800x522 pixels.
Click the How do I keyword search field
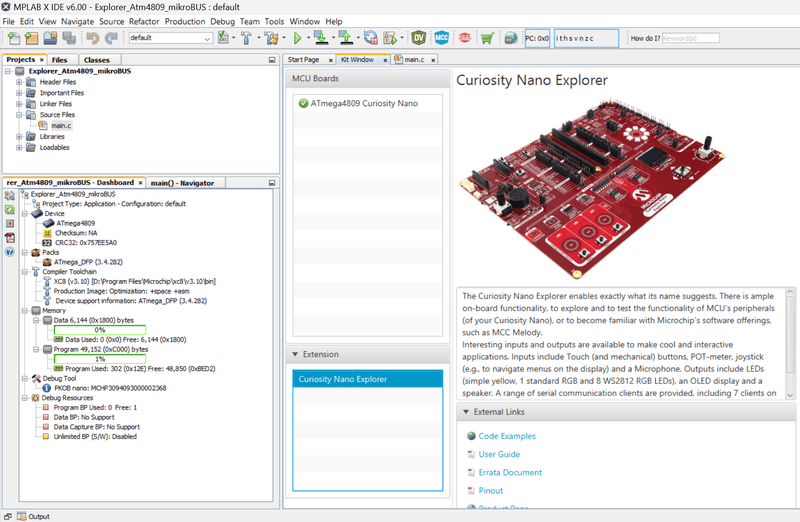pyautogui.click(x=691, y=38)
